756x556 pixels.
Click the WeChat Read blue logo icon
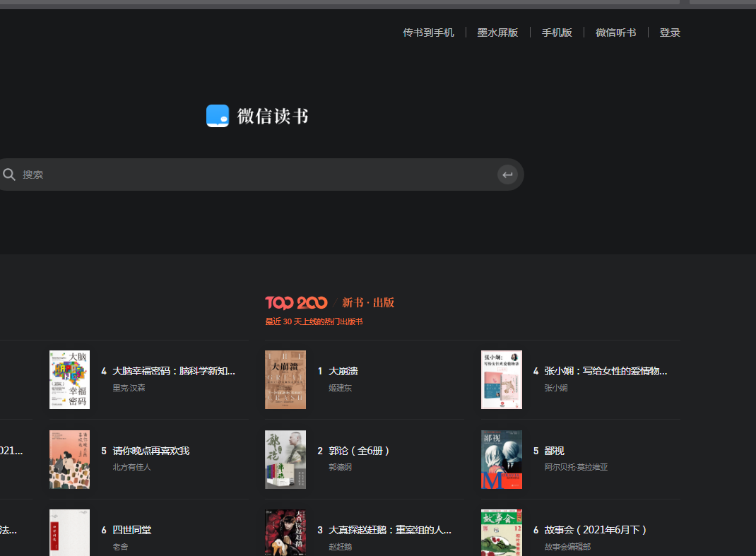tap(218, 116)
